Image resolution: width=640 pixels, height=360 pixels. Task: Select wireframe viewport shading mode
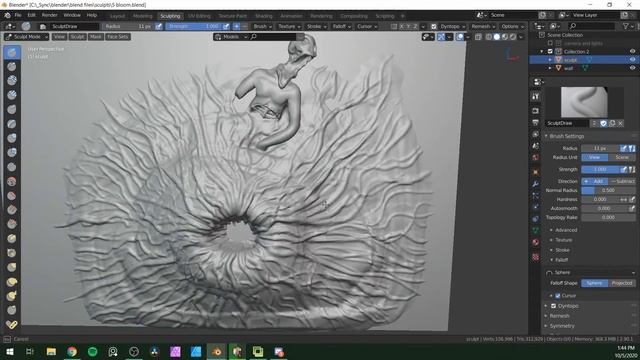pos(489,37)
